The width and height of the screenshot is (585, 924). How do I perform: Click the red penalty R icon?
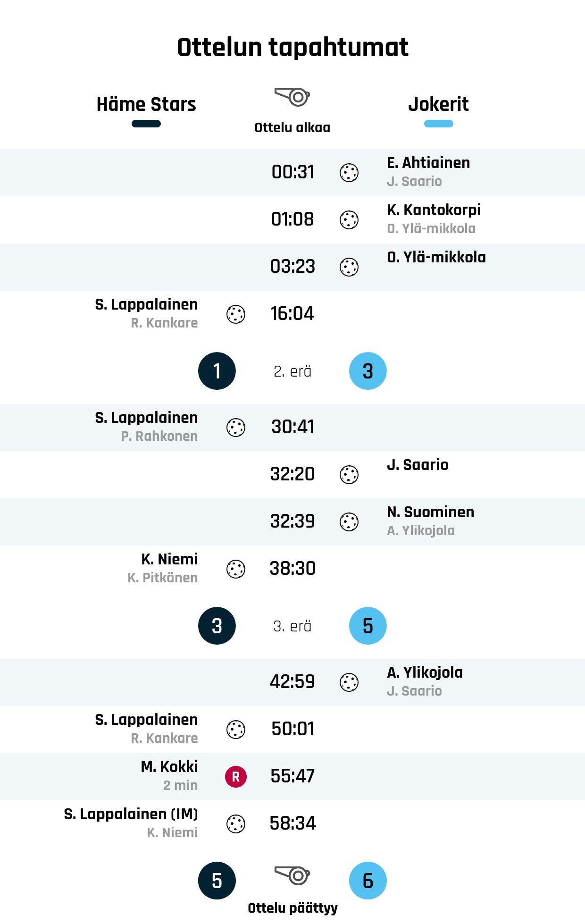[236, 777]
